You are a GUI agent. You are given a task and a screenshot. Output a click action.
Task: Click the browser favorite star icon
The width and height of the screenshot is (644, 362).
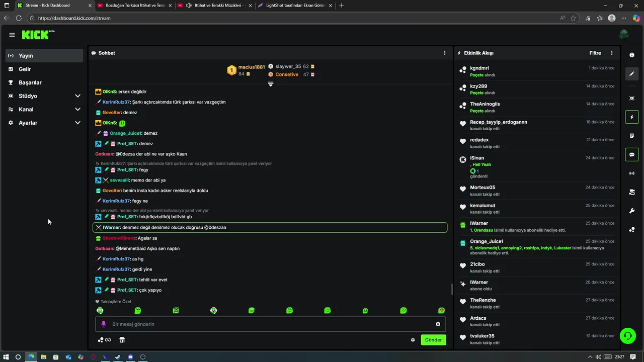point(573,18)
